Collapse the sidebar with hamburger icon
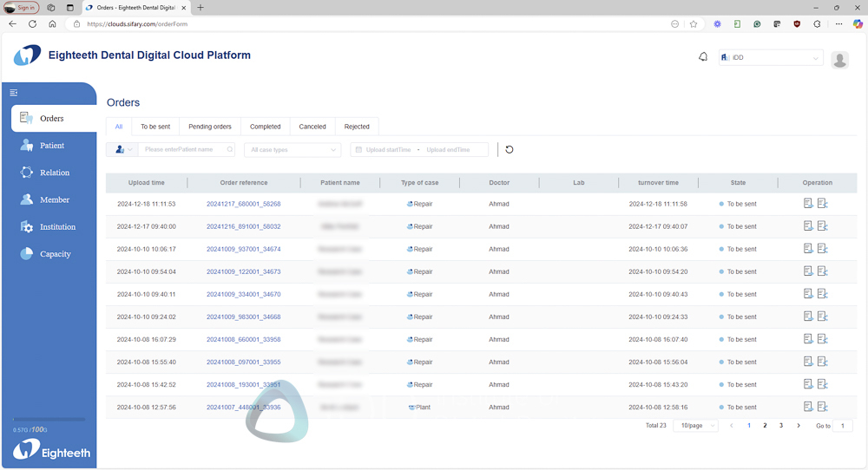Screen dimensions: 868x470 point(14,93)
